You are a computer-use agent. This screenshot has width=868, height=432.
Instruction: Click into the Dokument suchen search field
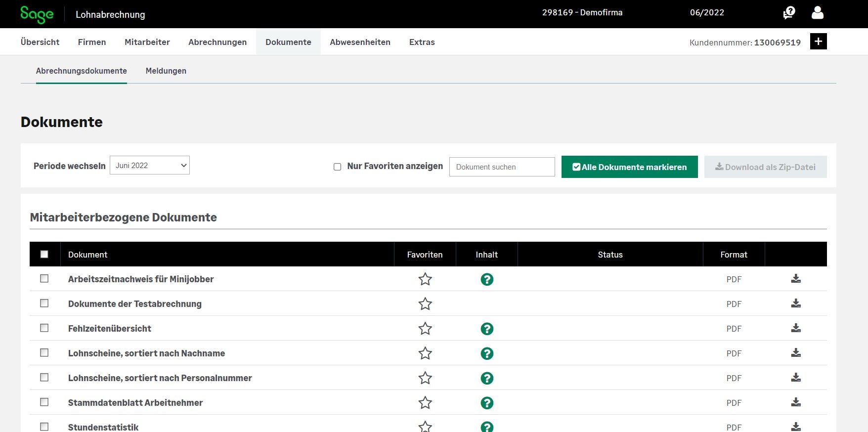click(502, 167)
